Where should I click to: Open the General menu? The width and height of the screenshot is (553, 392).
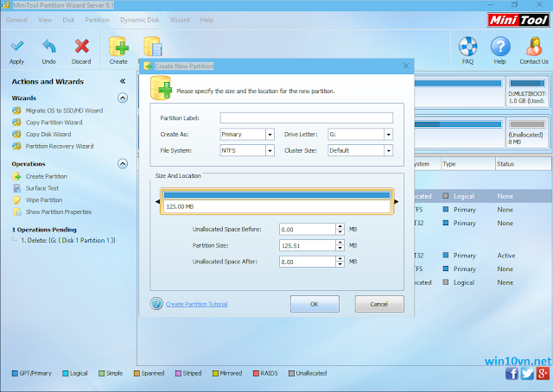coord(16,20)
